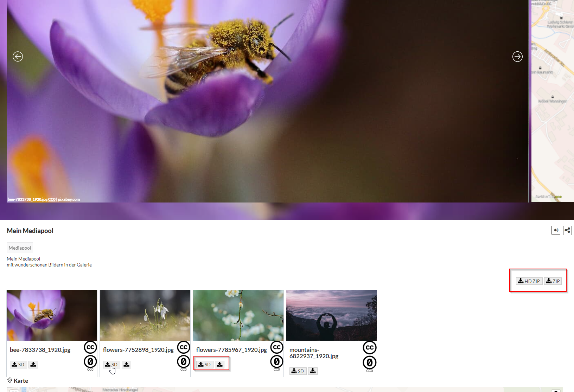Viewport: 574px width, 392px height.
Task: Download the standard ZIP archive
Action: point(553,281)
